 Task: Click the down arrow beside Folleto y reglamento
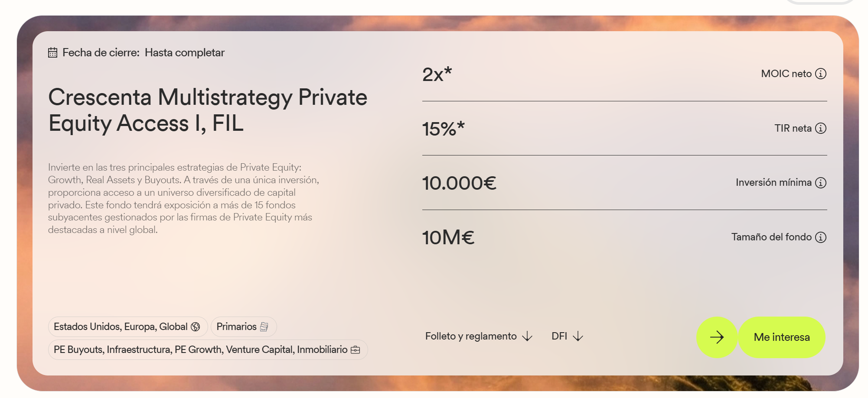pyautogui.click(x=527, y=337)
